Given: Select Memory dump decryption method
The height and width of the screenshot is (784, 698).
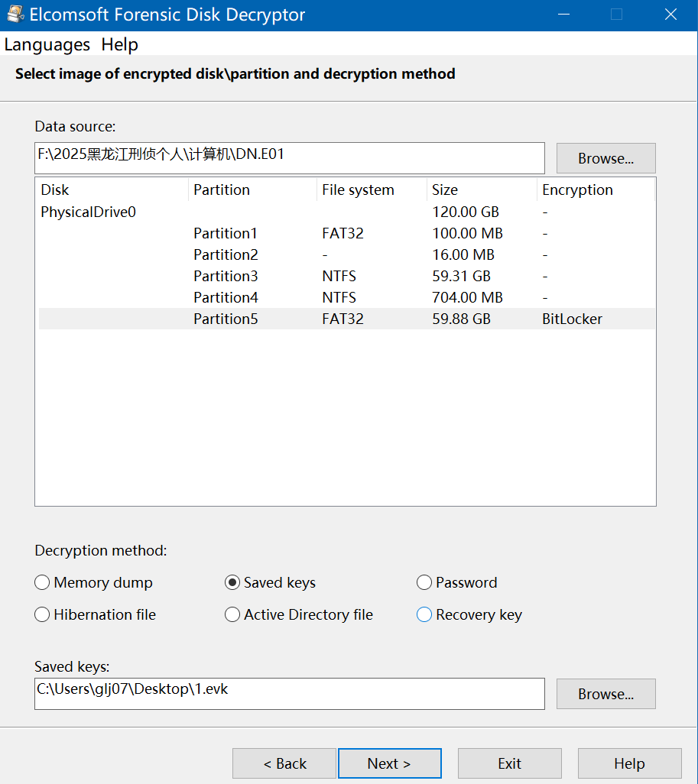Looking at the screenshot, I should 42,583.
